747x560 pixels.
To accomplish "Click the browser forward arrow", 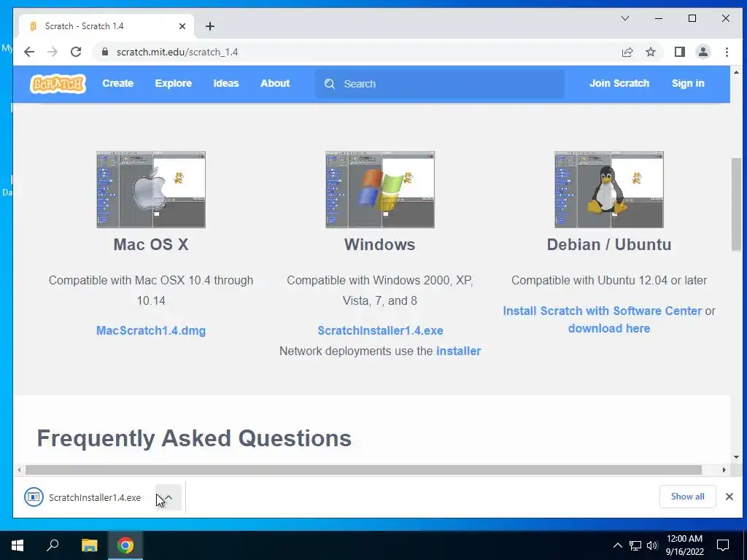I will 53,52.
